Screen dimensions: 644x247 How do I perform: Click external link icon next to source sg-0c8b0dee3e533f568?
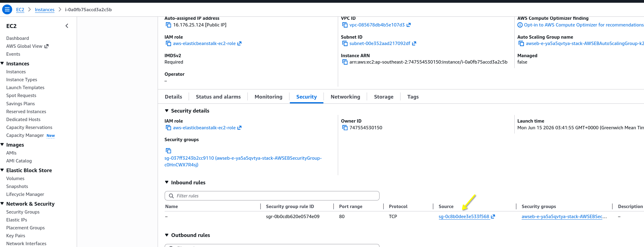point(493,217)
